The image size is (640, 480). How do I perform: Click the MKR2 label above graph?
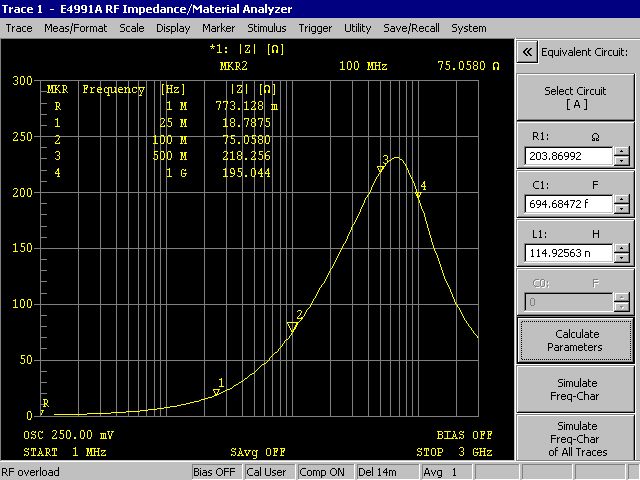coord(233,66)
